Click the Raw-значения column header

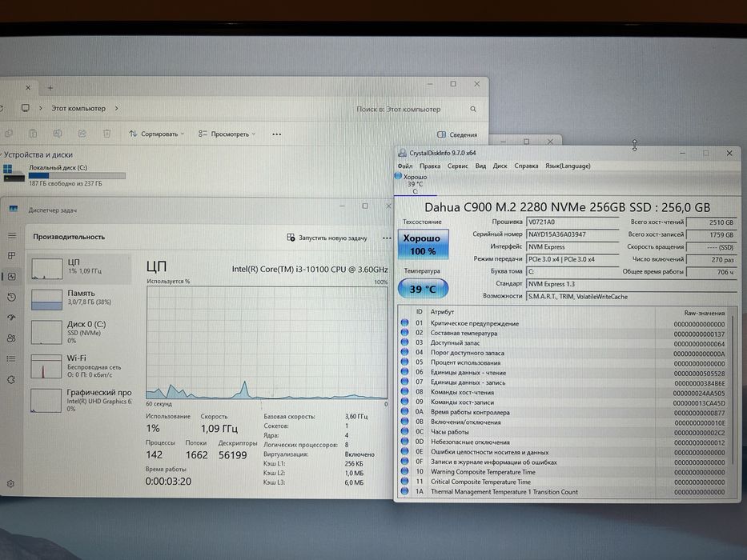tap(704, 314)
